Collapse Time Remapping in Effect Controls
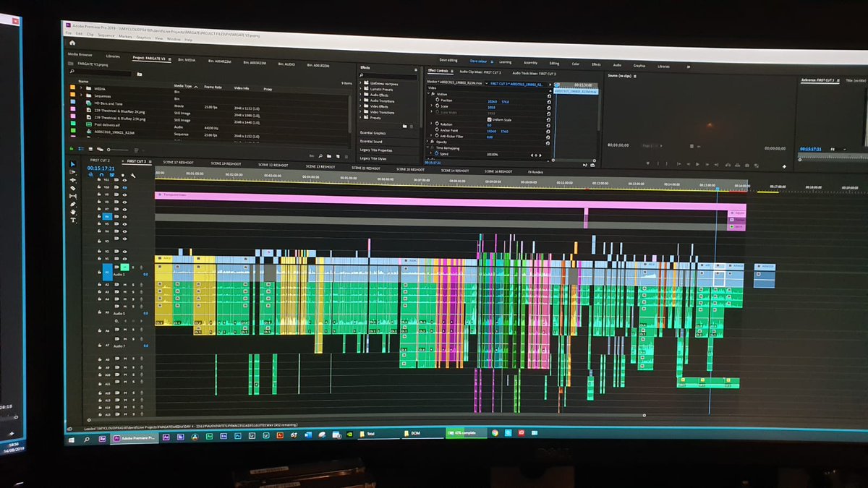Screen dimensions: 868x488 coord(427,147)
